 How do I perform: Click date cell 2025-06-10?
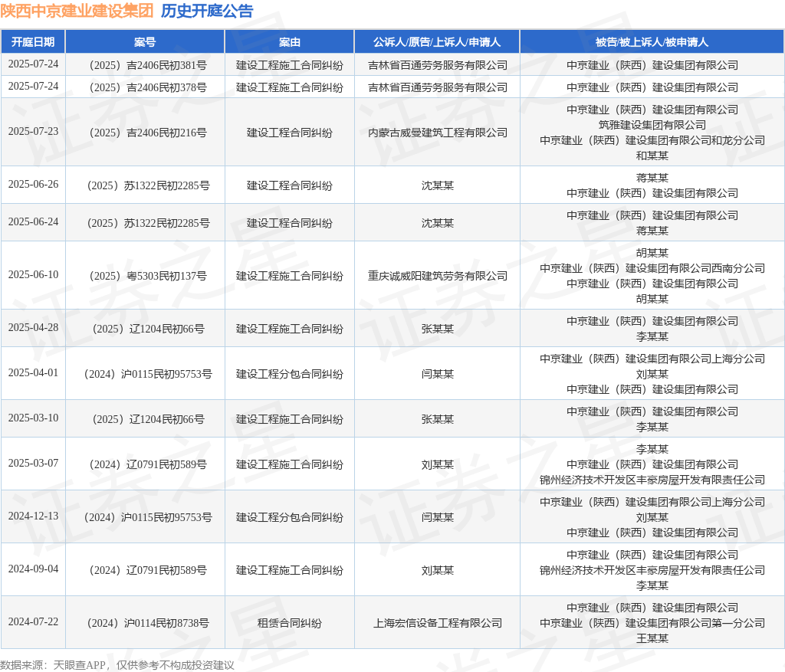(33, 275)
